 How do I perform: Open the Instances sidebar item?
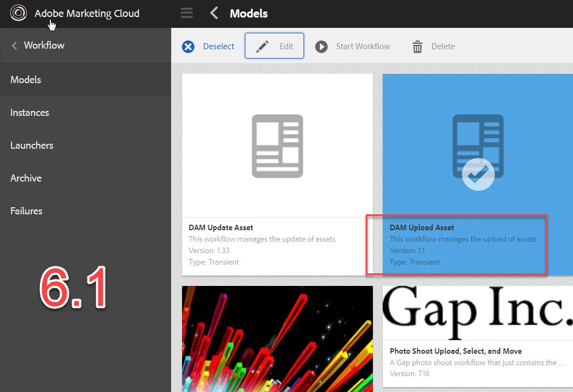click(x=85, y=113)
